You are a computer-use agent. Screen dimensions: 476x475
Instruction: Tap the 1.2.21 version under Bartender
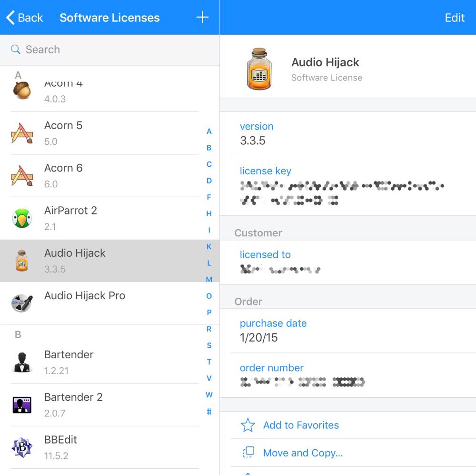click(56, 371)
